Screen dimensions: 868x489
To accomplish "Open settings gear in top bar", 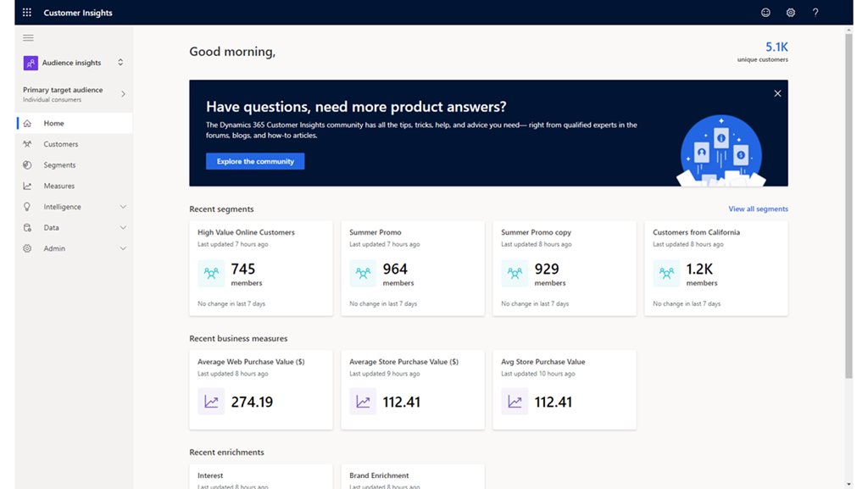I will [x=791, y=13].
